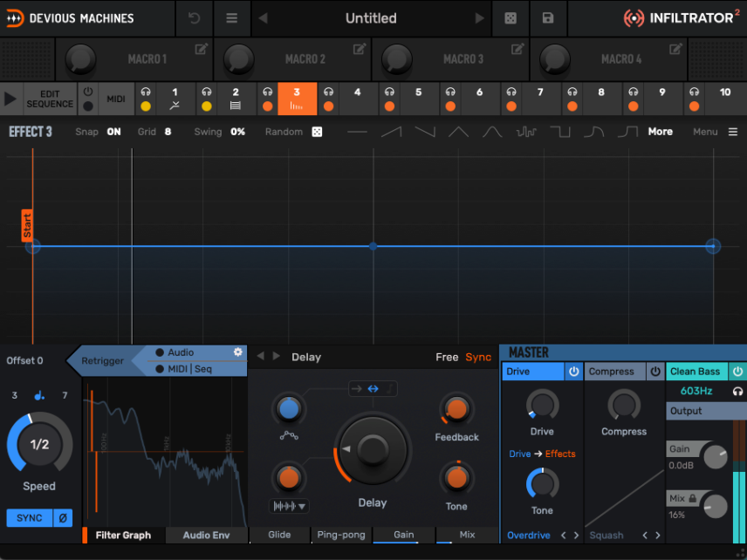Screen dimensions: 747x560
Task: Enable Audio retrigger radio option
Action: (x=160, y=352)
